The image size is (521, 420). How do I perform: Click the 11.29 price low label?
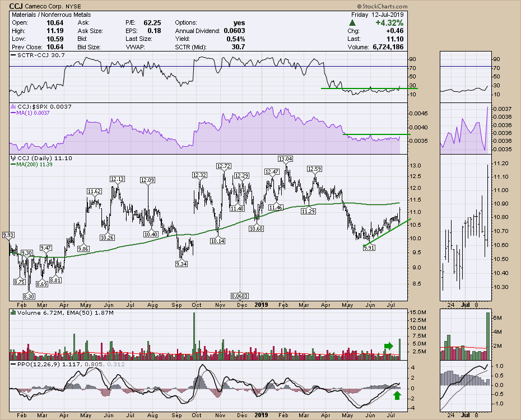(x=308, y=211)
